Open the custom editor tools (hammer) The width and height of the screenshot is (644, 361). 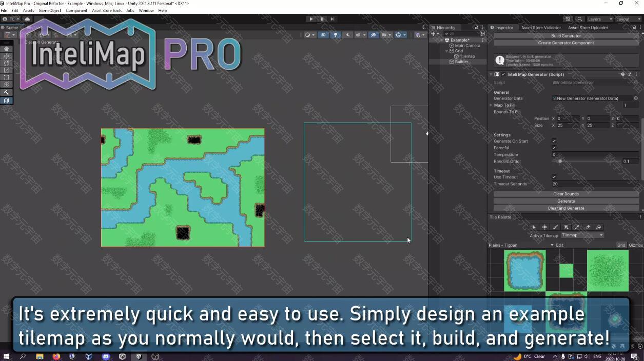coord(6,93)
